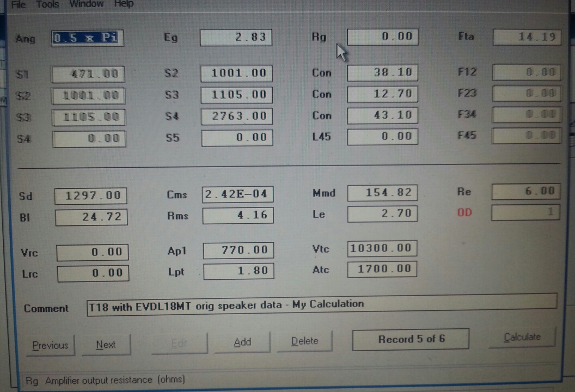Select the Fta field showing 14.19
The width and height of the screenshot is (575, 392).
(x=527, y=37)
